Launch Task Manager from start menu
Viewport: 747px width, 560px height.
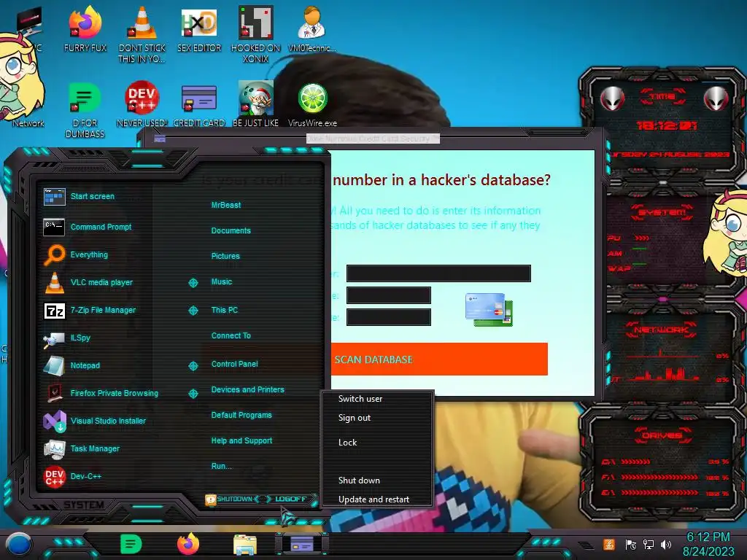(x=81, y=448)
